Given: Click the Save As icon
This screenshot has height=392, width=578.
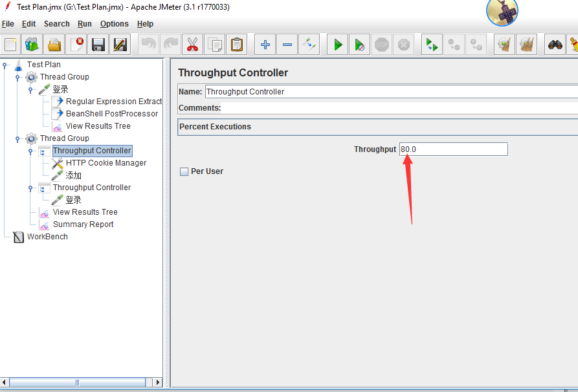Looking at the screenshot, I should click(120, 45).
